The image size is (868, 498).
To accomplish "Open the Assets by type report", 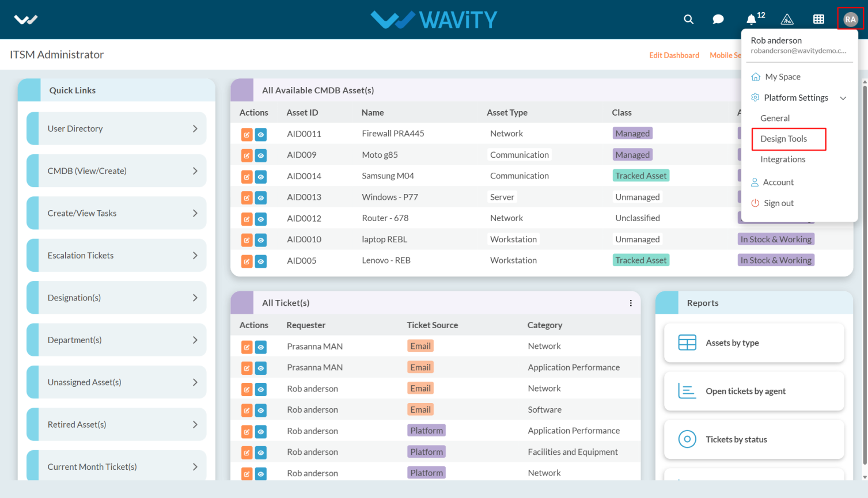I will [x=754, y=343].
